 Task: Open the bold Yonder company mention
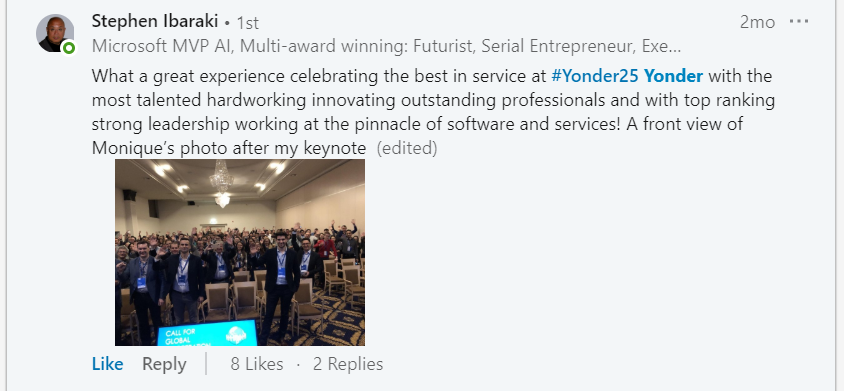point(673,76)
